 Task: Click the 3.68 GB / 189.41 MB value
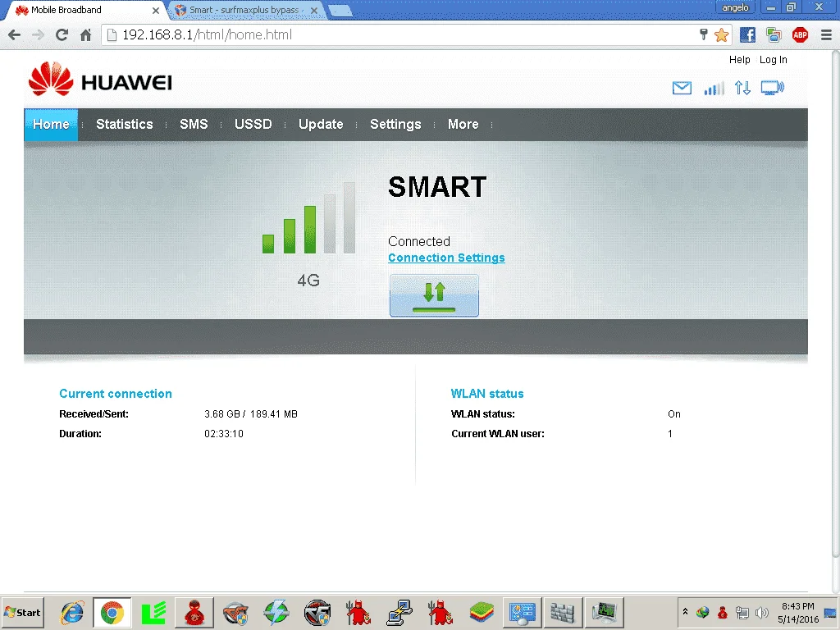(251, 414)
